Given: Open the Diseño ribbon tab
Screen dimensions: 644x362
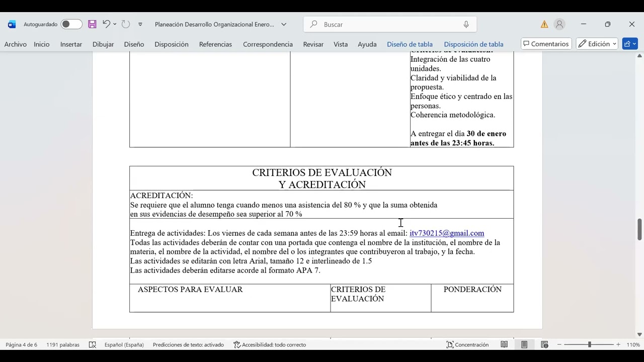Looking at the screenshot, I should point(134,44).
